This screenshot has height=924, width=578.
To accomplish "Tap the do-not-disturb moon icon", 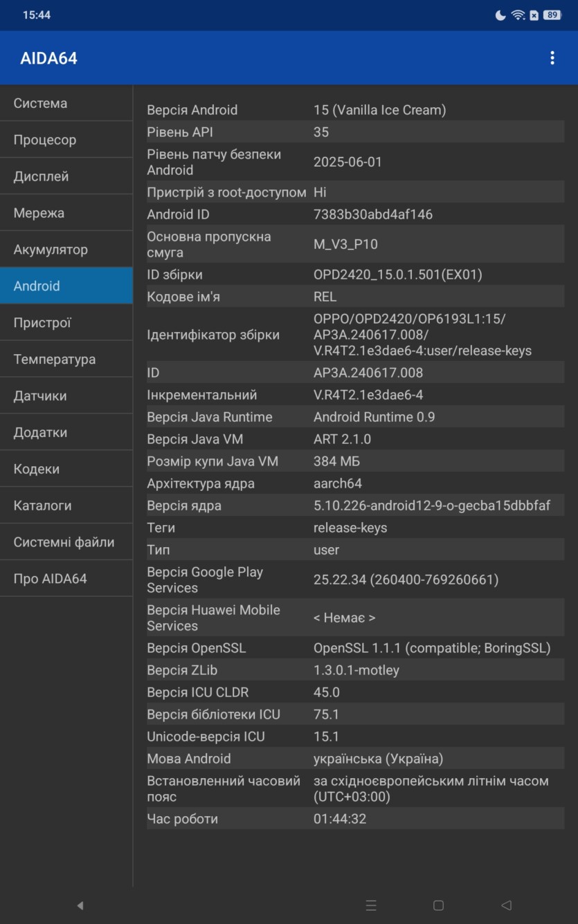I will tap(500, 15).
